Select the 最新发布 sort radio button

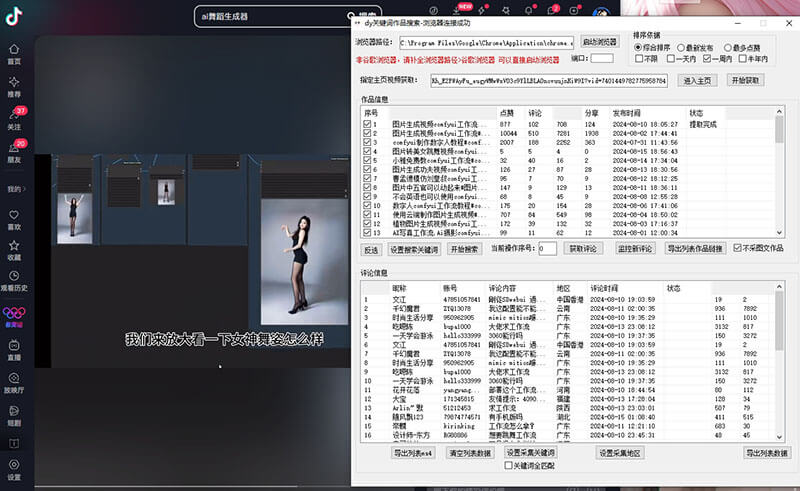[681, 47]
